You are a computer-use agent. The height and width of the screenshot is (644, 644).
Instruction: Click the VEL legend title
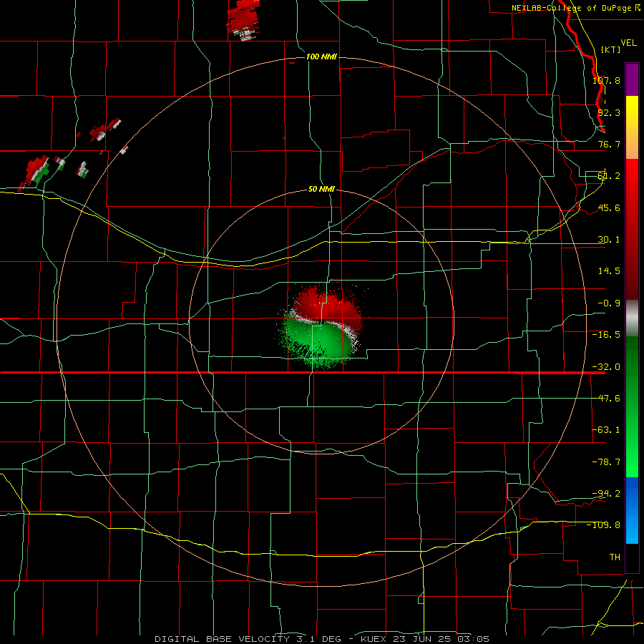pos(628,43)
